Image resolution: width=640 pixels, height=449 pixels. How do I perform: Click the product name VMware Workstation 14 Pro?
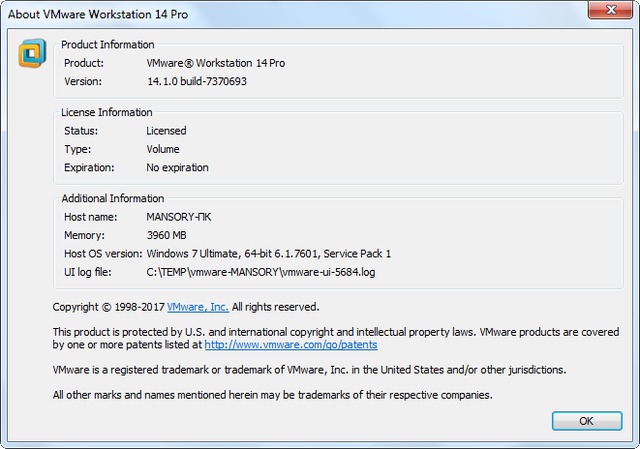pos(216,63)
